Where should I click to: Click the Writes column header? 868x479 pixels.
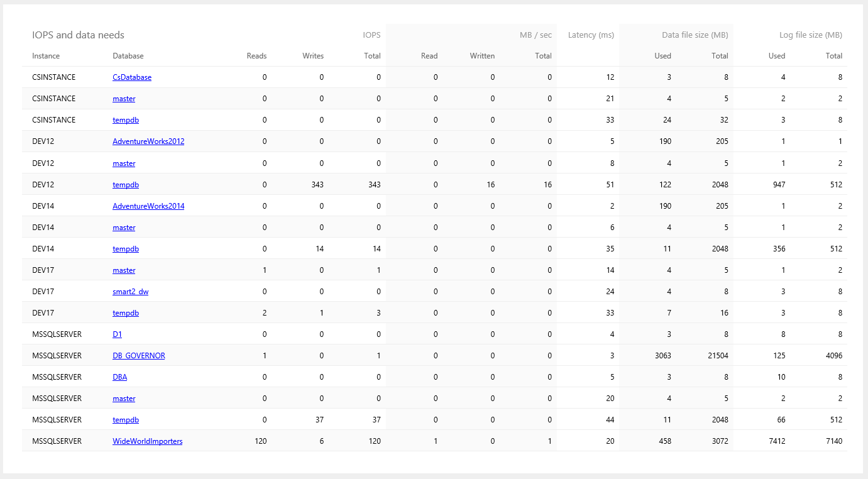(313, 56)
